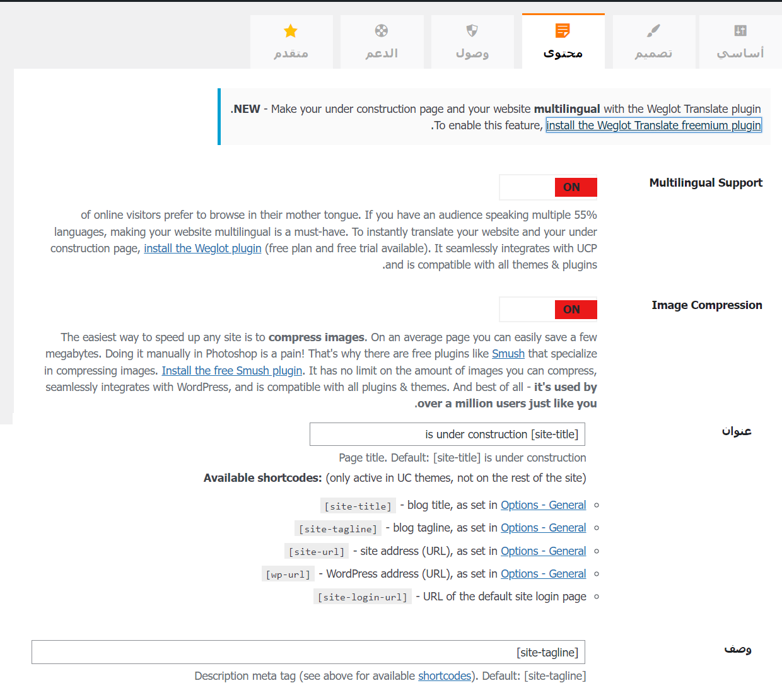Image resolution: width=782 pixels, height=700 pixels.
Task: Click the sliders icon on Main tab
Action: 740,31
